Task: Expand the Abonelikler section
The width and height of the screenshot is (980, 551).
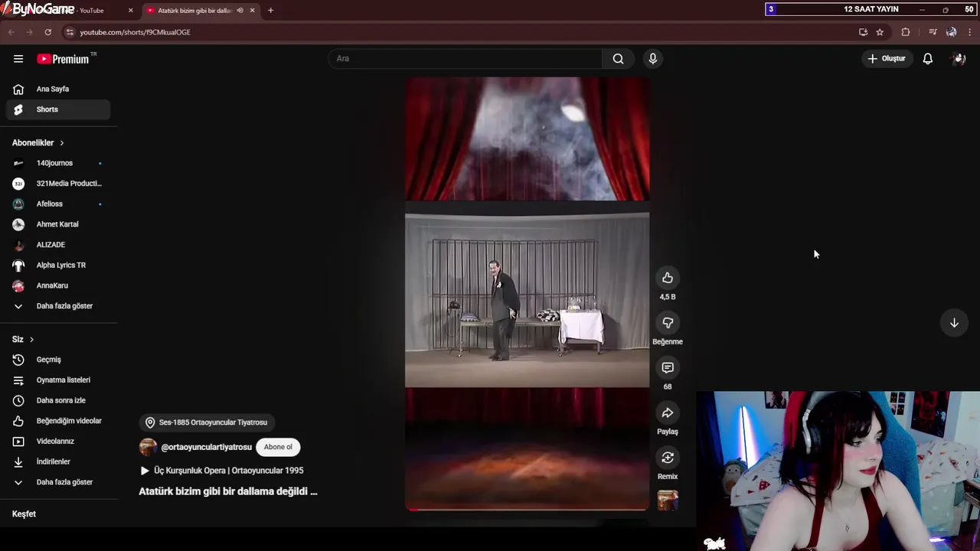Action: (38, 143)
